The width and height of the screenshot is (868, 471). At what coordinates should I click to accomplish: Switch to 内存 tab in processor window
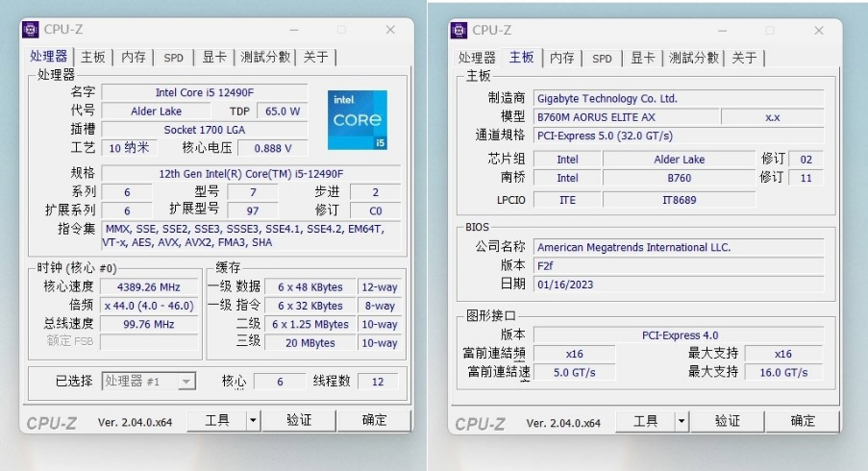pos(134,58)
